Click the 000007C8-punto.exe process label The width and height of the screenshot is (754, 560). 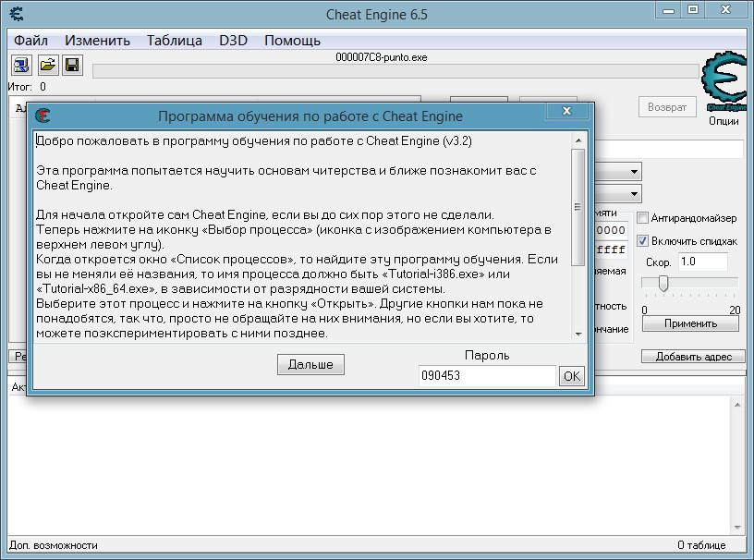click(382, 57)
